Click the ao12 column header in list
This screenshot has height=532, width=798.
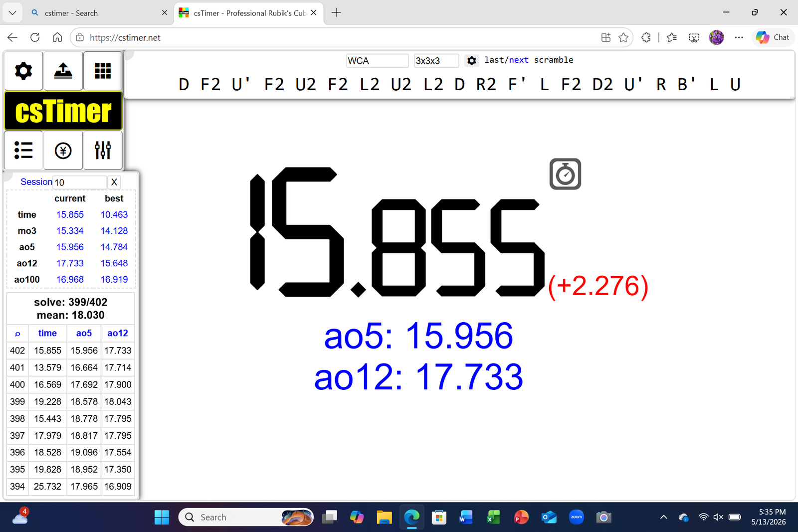point(118,333)
